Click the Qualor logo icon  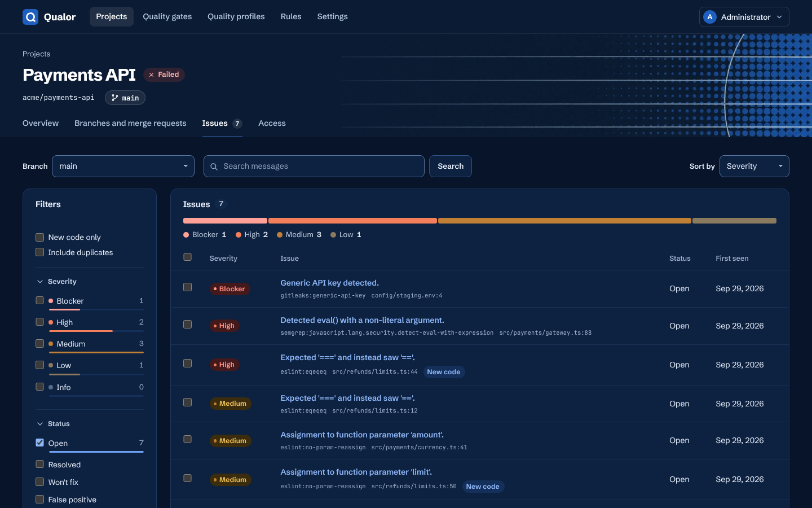(30, 17)
